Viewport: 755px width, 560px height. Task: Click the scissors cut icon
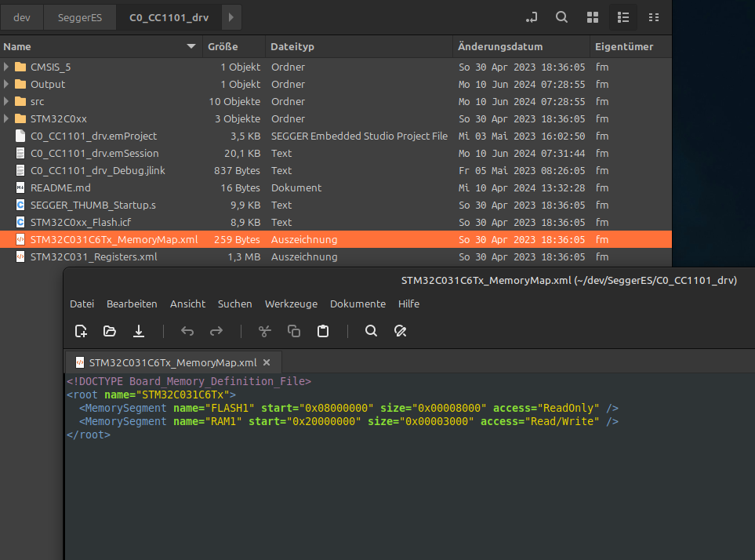[264, 331]
